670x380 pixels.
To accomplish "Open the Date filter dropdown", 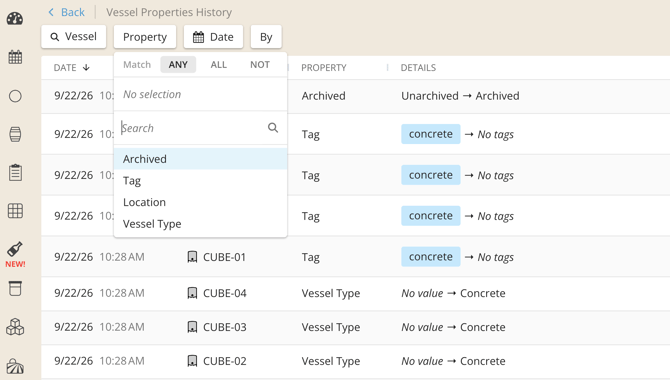I will [213, 37].
